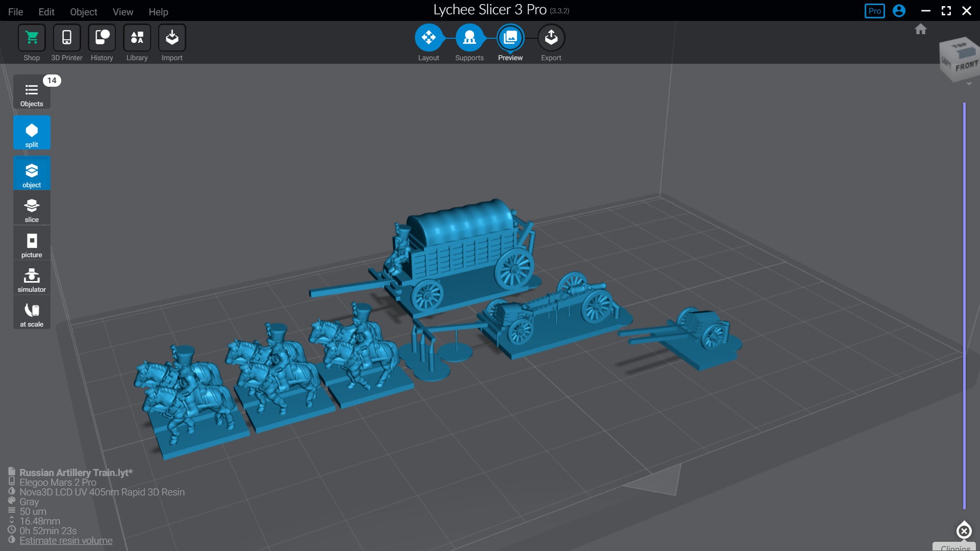Go to the Supports step

pyautogui.click(x=469, y=38)
